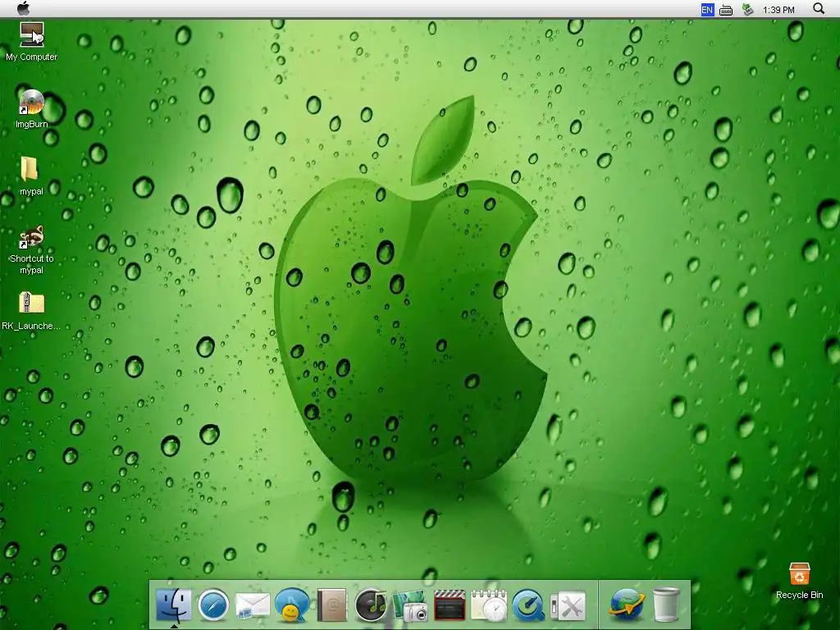Screen dimensions: 840x630
Task: Launch iTunes music note in dock
Action: (371, 605)
